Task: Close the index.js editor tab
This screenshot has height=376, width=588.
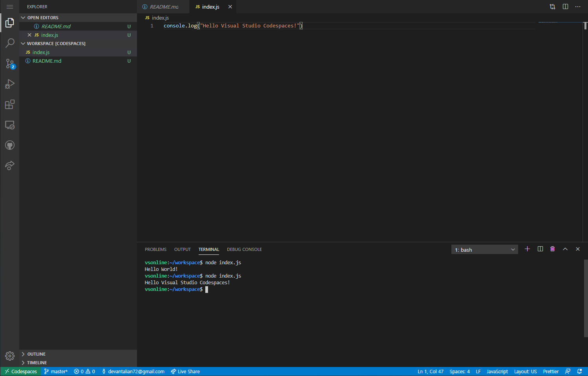Action: [230, 7]
